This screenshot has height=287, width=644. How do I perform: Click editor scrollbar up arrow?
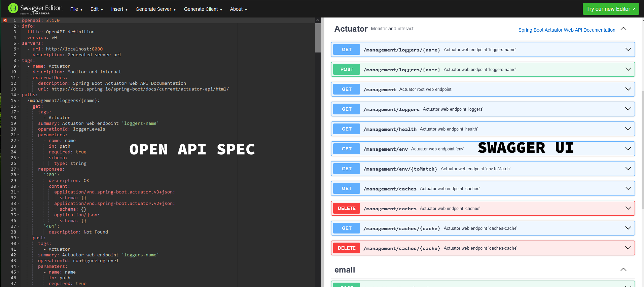click(x=318, y=20)
